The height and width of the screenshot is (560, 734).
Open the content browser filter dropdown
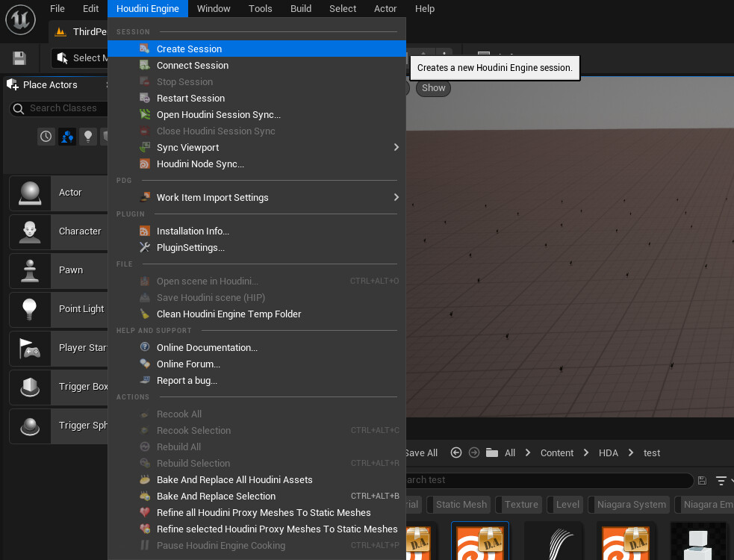coord(722,481)
